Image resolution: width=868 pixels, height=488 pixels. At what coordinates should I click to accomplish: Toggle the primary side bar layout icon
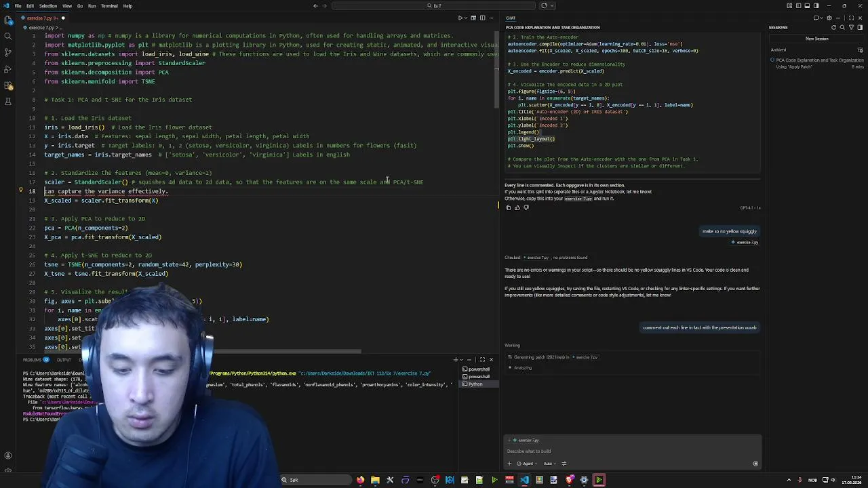coord(798,5)
